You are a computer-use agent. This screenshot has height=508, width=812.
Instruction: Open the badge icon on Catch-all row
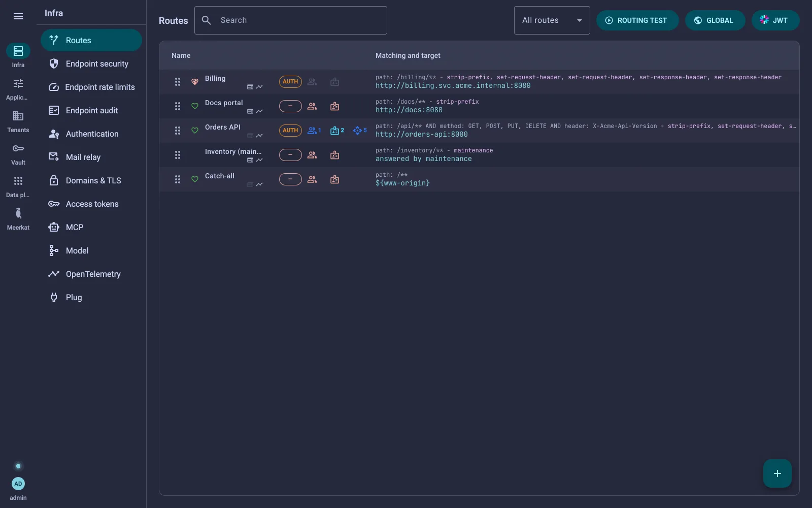[x=334, y=179]
